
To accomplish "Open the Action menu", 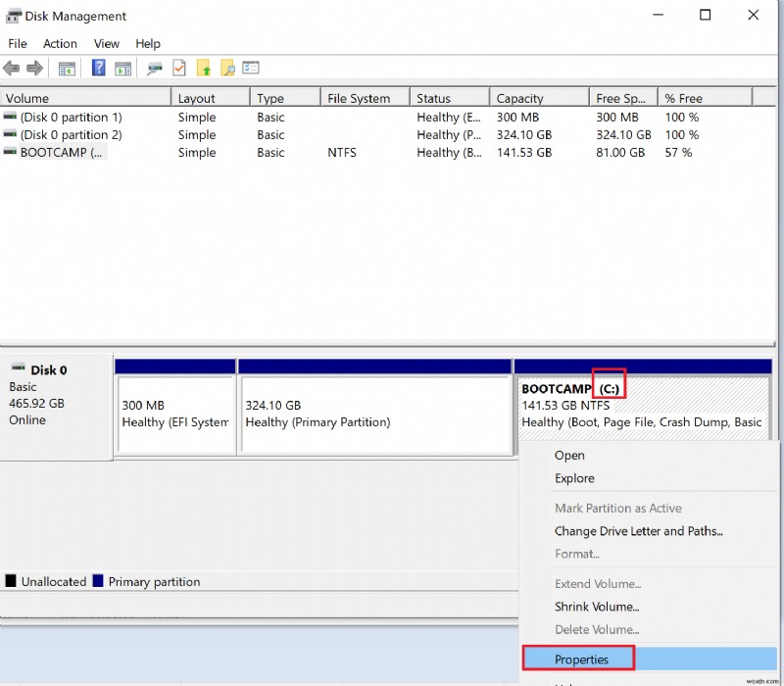I will click(60, 43).
